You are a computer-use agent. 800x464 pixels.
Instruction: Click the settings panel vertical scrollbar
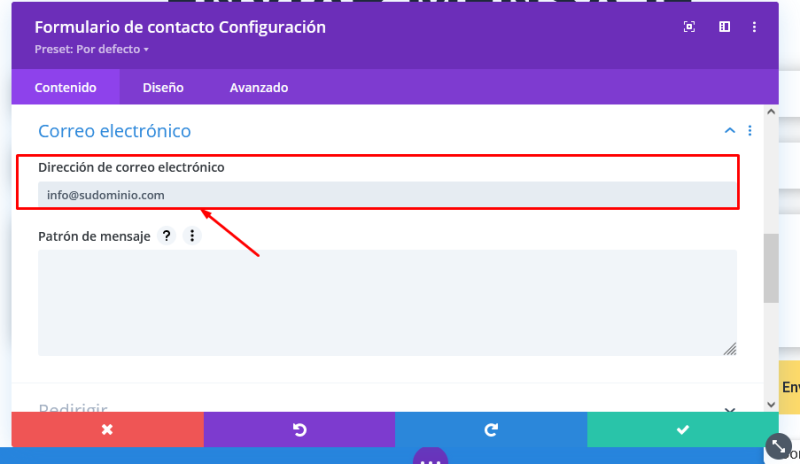(x=771, y=268)
